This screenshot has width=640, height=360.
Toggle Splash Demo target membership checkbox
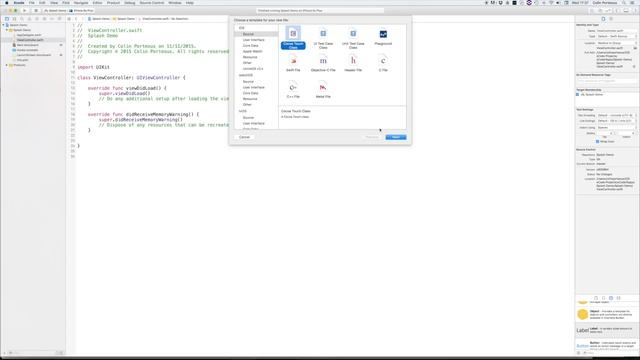point(578,94)
